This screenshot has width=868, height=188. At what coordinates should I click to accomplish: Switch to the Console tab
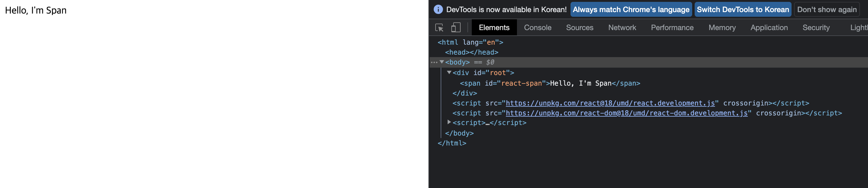click(x=537, y=28)
